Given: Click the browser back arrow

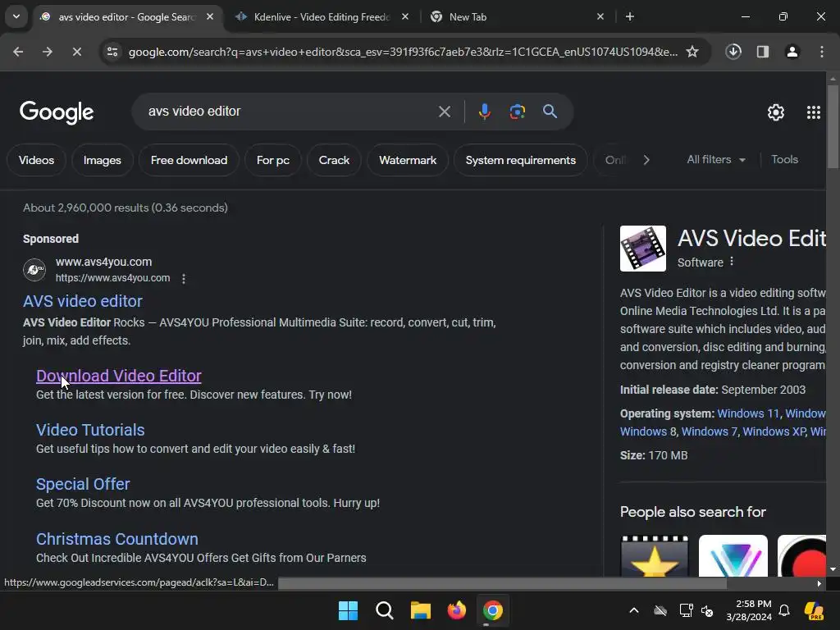Looking at the screenshot, I should 18,52.
